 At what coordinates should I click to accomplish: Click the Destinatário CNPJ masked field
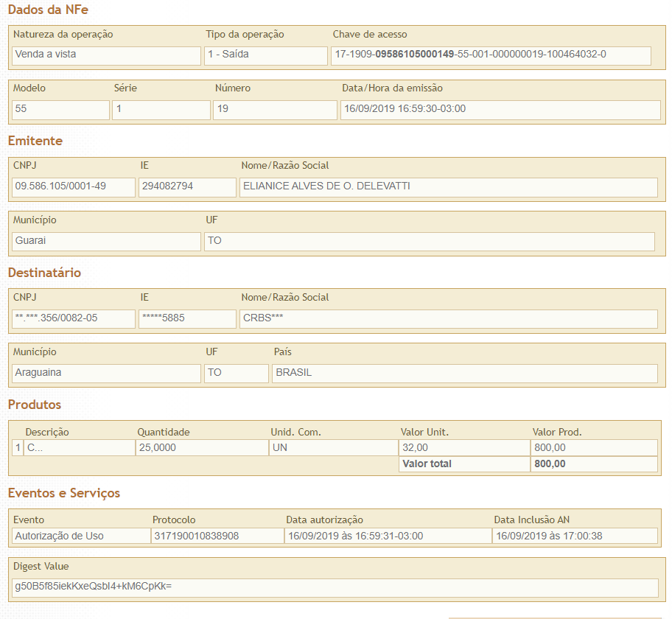(74, 319)
